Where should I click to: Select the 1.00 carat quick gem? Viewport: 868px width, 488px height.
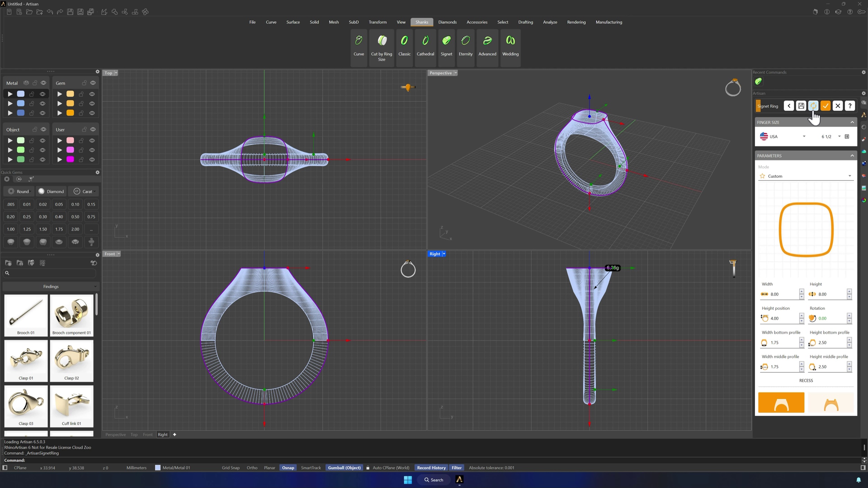pos(11,229)
